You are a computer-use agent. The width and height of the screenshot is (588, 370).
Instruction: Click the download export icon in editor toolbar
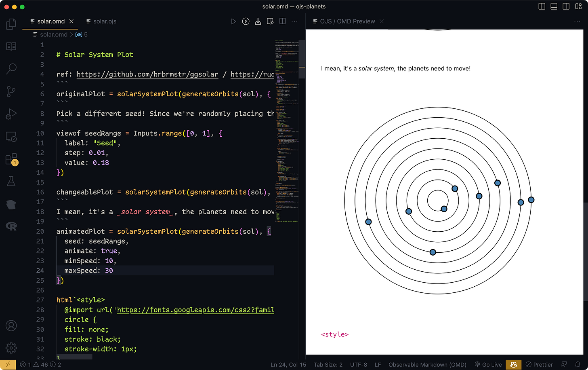[258, 21]
